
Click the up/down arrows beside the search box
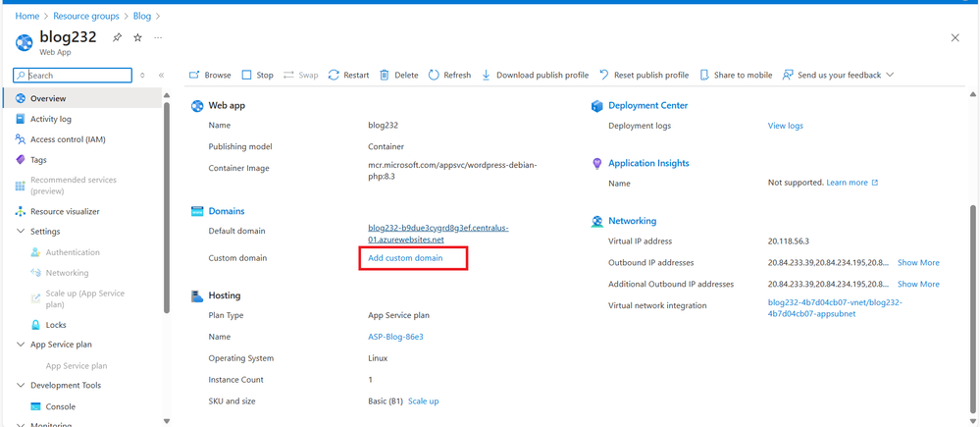click(x=142, y=75)
